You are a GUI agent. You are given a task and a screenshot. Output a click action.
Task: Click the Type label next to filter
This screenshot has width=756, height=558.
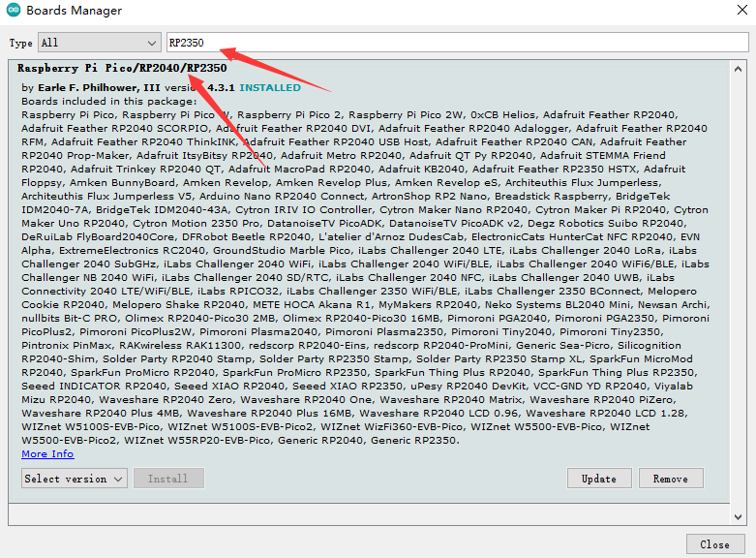click(20, 43)
